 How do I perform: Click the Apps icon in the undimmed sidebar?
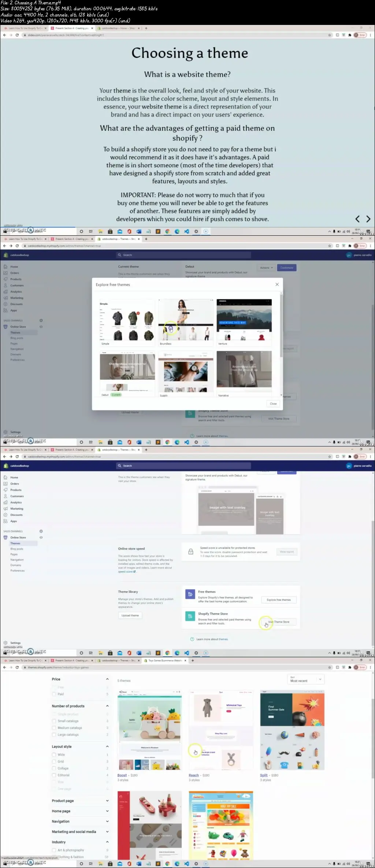coord(5,521)
